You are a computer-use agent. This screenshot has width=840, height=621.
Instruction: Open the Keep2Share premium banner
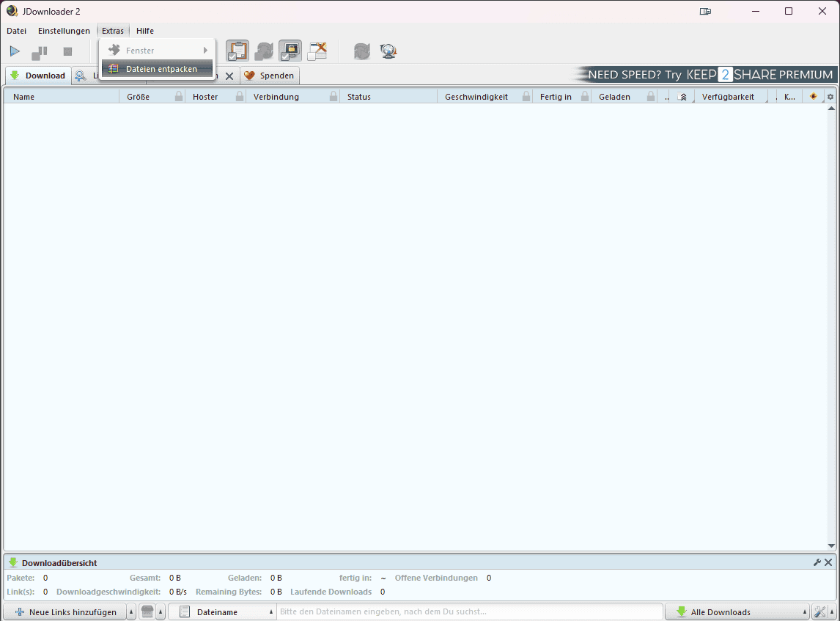coord(704,75)
